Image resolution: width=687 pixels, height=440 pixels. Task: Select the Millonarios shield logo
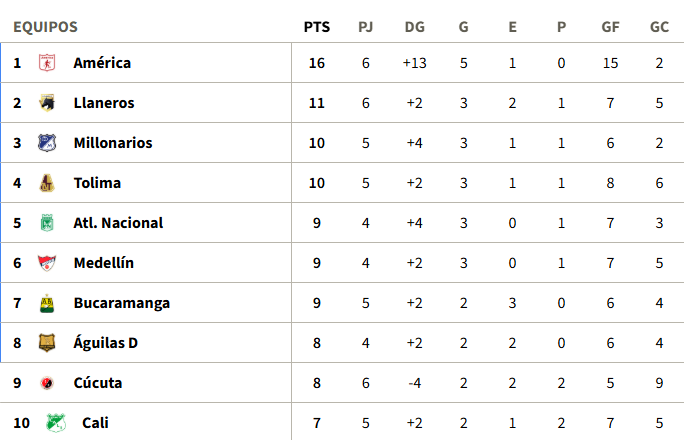pyautogui.click(x=47, y=143)
